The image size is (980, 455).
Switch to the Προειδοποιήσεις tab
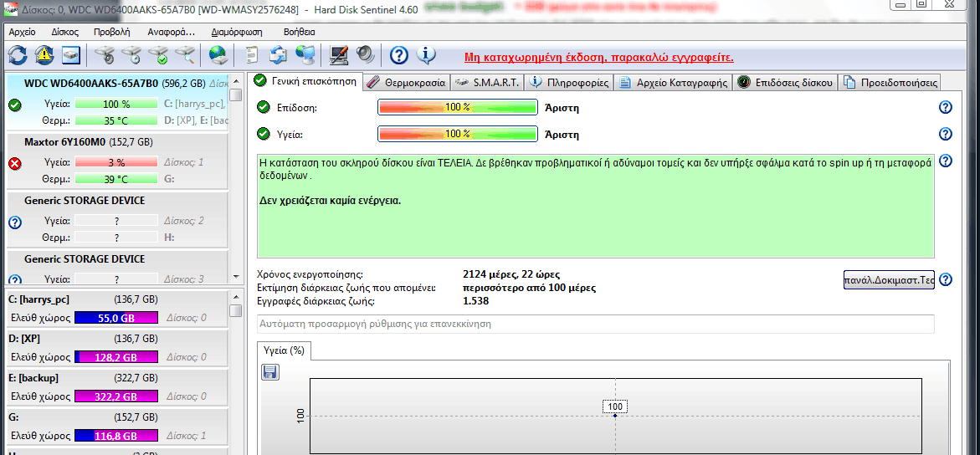point(889,82)
